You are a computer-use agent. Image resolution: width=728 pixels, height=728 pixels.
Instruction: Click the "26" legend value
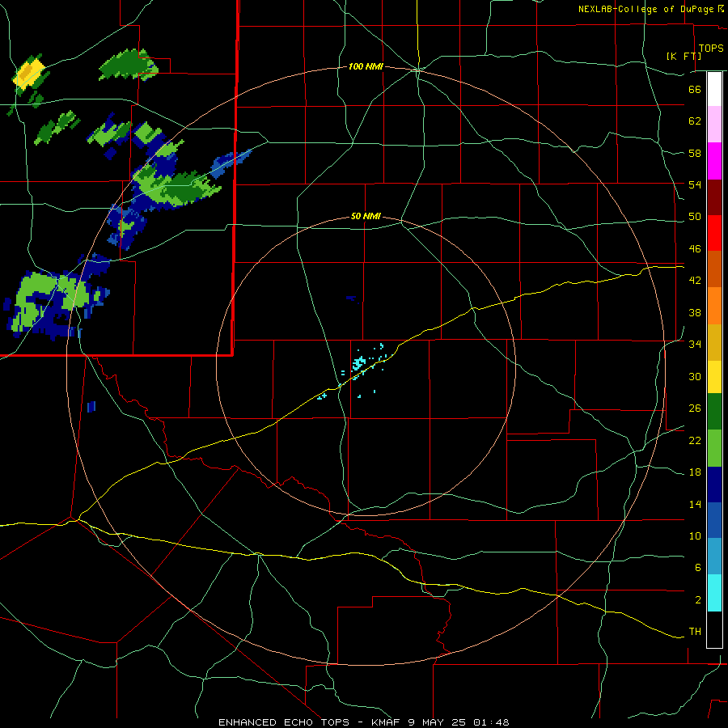(695, 408)
